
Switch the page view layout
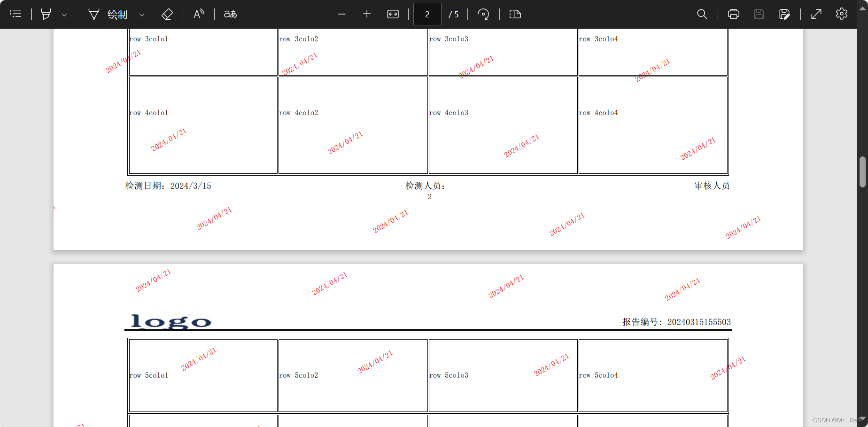pyautogui.click(x=515, y=14)
